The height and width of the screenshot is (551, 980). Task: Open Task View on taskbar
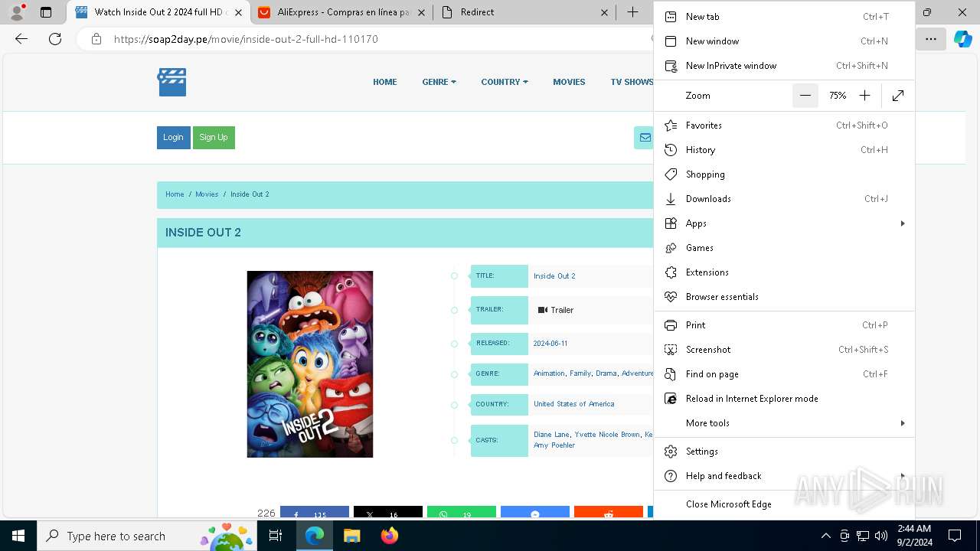(276, 536)
